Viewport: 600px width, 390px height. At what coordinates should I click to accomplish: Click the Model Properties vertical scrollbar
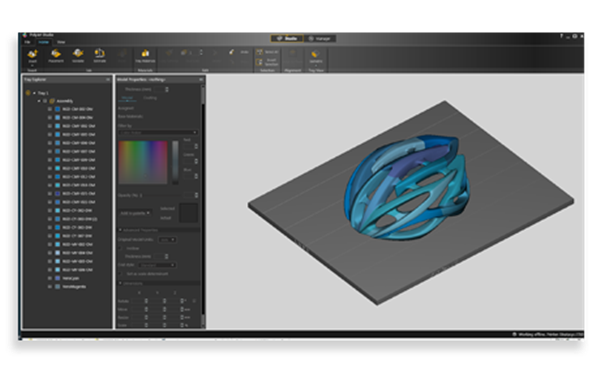pyautogui.click(x=203, y=207)
